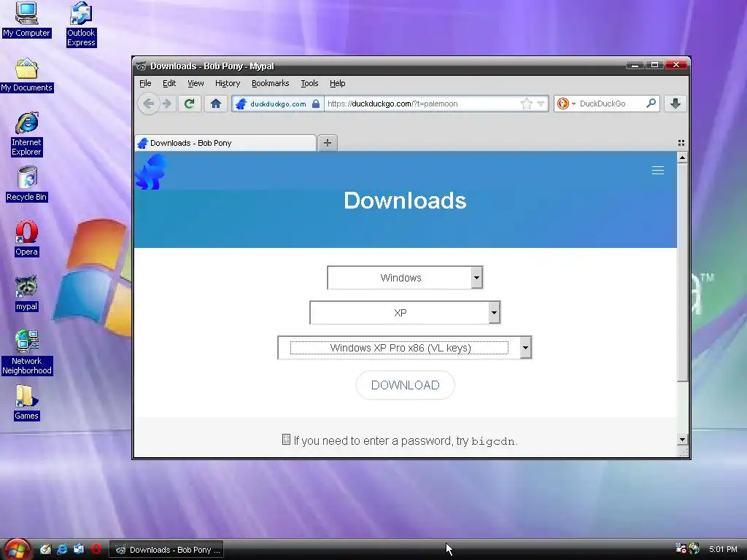
Task: Click the page scrollbar up arrow
Action: 682,157
